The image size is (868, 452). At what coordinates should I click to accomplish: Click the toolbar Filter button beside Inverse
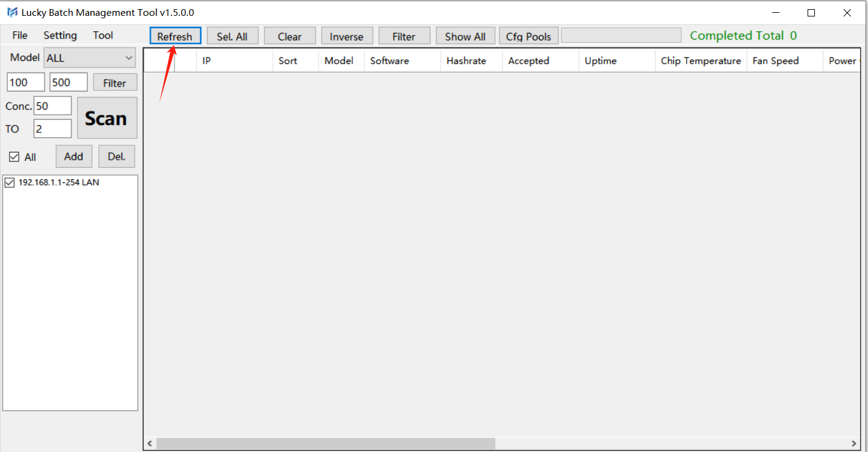[x=403, y=37]
